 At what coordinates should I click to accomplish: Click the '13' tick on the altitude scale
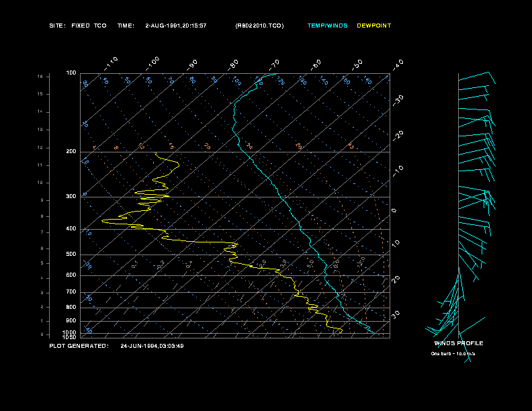(x=40, y=130)
